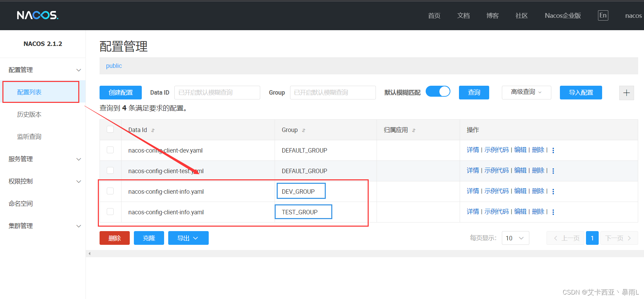The width and height of the screenshot is (644, 299).
Task: Click 编辑 for nacos-config-client-test.yaml
Action: (x=520, y=170)
